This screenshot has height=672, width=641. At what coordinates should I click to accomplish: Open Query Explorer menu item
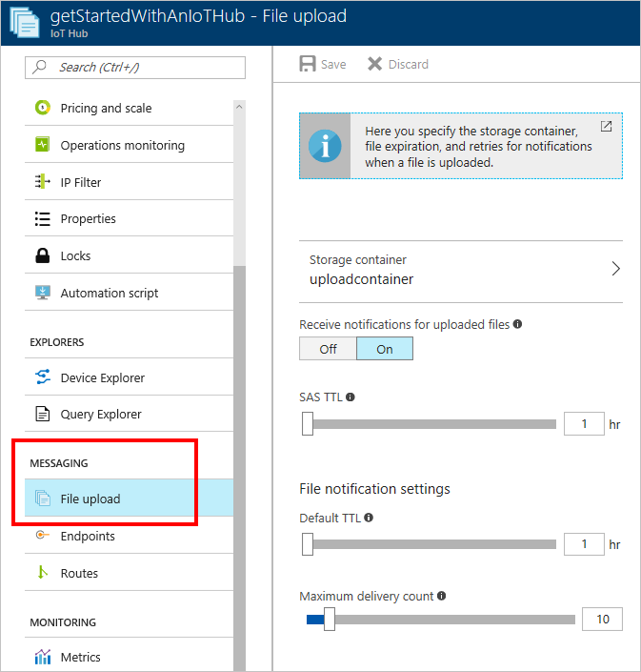(129, 414)
